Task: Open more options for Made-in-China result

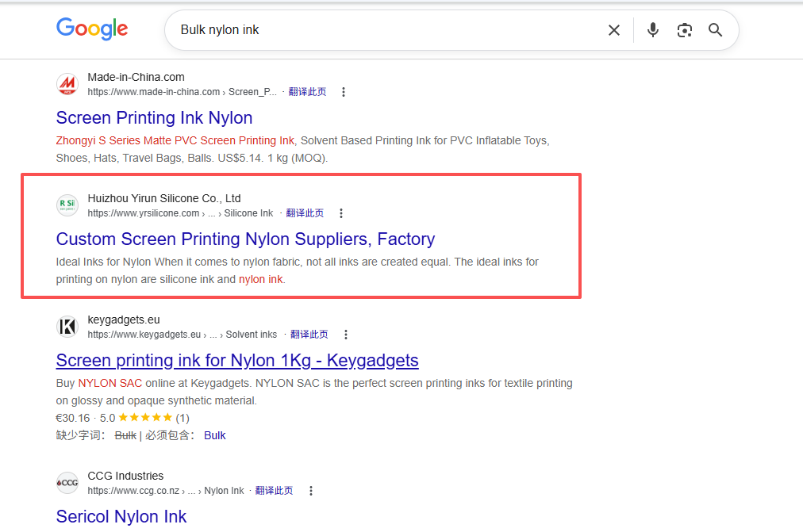Action: tap(344, 92)
